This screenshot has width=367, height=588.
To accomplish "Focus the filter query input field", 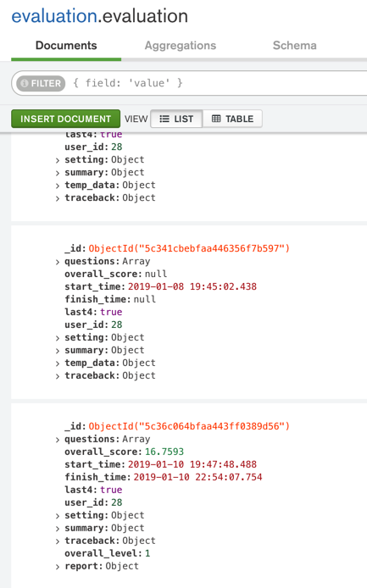I will tap(218, 83).
